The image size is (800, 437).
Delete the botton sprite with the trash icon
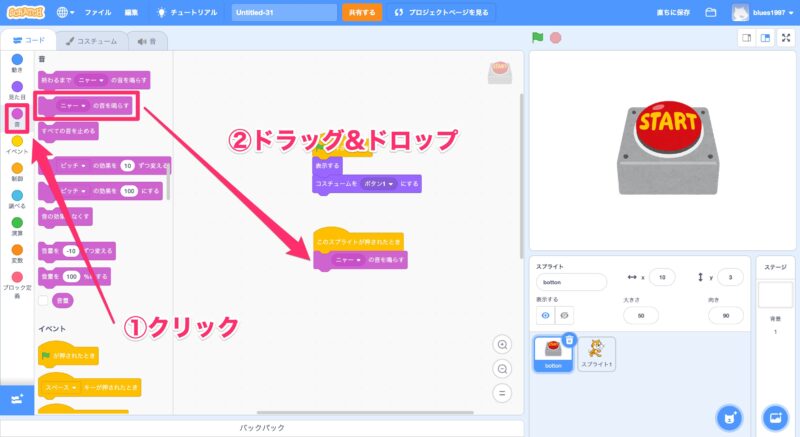pyautogui.click(x=569, y=340)
